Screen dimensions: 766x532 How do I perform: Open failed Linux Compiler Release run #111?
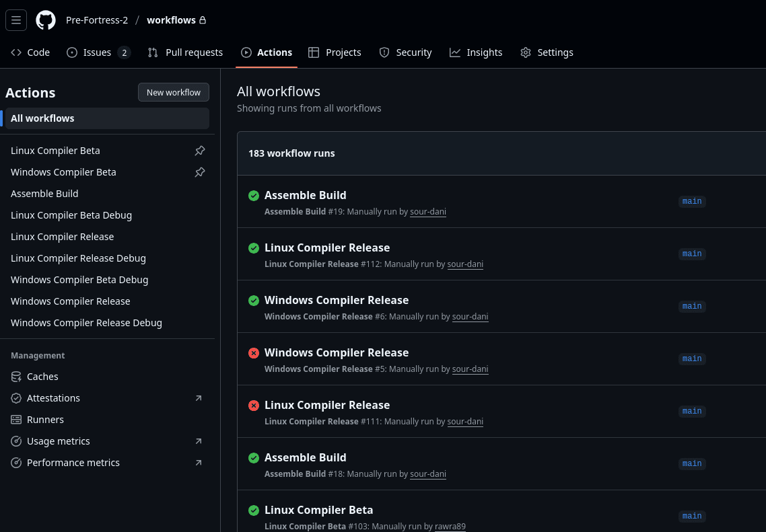pyautogui.click(x=327, y=405)
